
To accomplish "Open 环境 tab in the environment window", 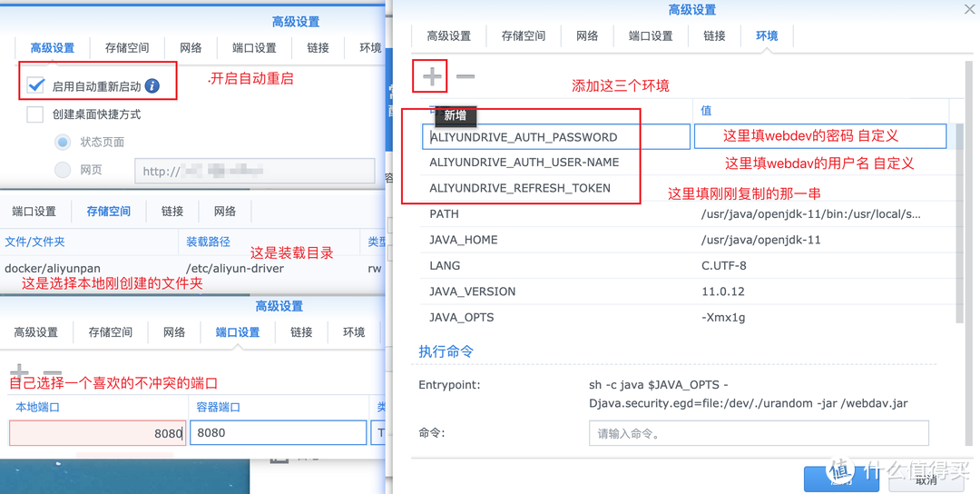I will (767, 36).
